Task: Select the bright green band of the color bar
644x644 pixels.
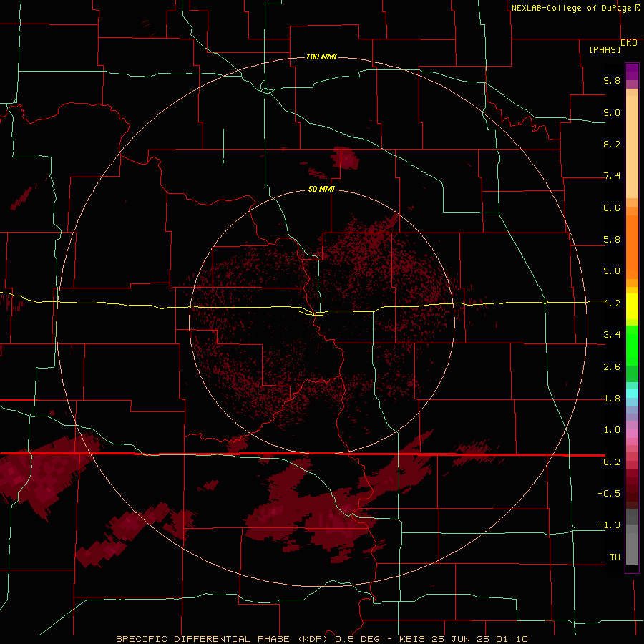Action: tap(632, 346)
